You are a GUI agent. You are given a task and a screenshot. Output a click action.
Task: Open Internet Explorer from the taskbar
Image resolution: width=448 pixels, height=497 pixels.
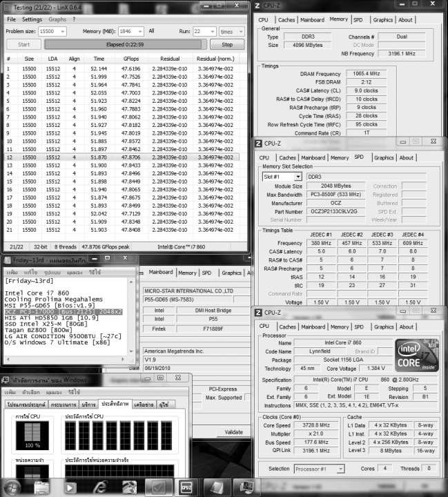coord(99,487)
